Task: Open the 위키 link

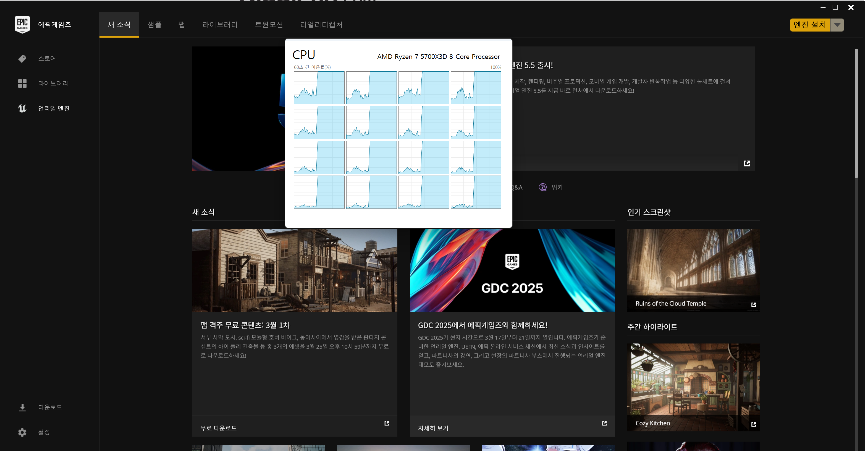Action: point(557,187)
